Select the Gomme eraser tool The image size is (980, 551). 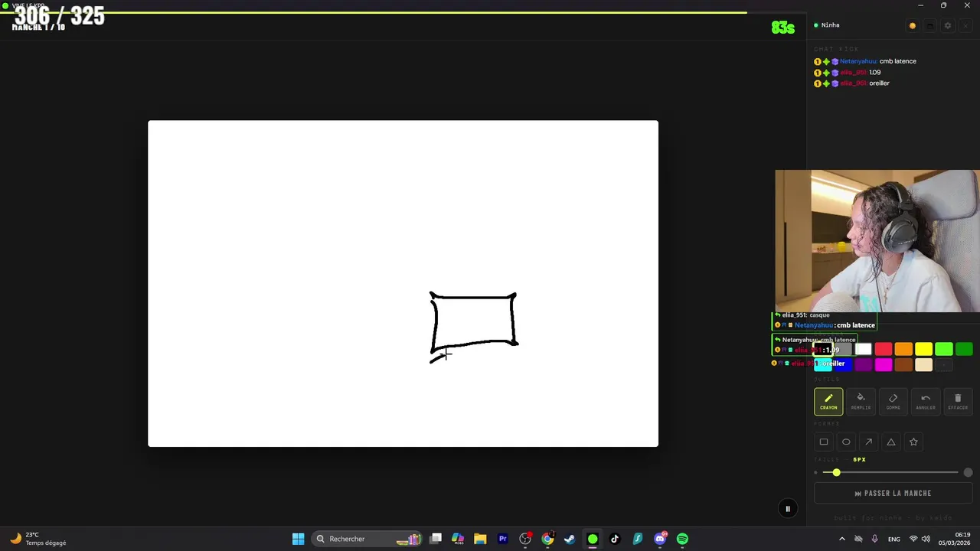pyautogui.click(x=893, y=402)
